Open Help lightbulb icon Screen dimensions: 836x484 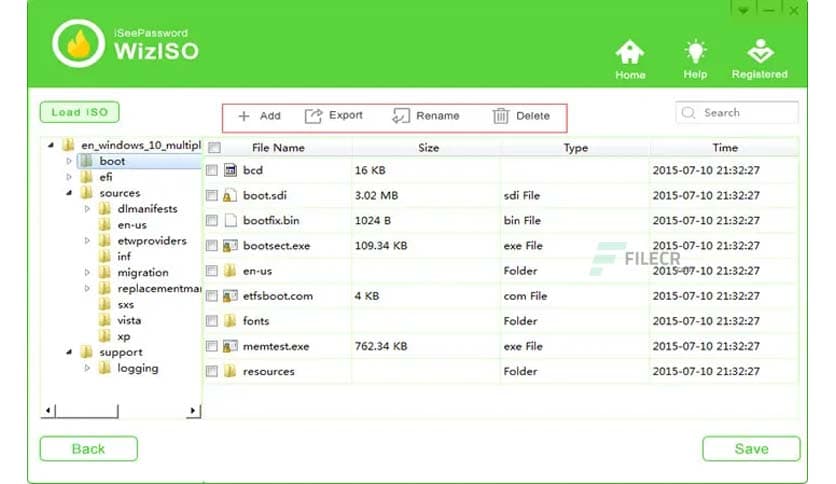[695, 52]
